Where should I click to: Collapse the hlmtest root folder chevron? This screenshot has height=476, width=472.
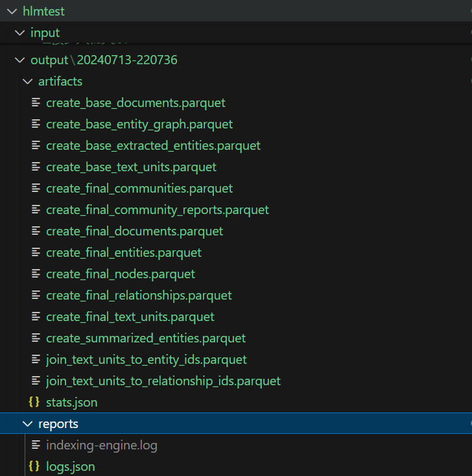(x=11, y=11)
